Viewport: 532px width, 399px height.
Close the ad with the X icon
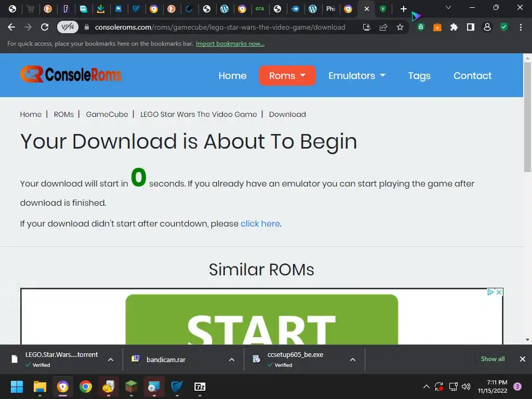coord(499,292)
